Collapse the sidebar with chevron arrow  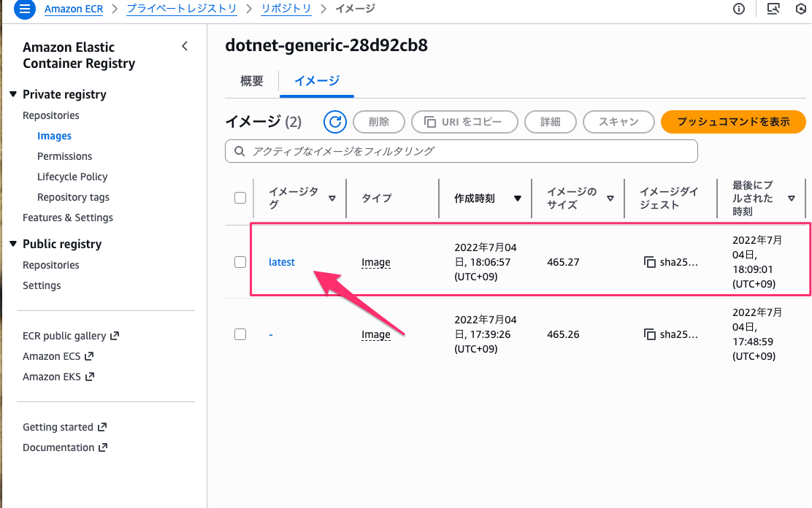[x=185, y=47]
